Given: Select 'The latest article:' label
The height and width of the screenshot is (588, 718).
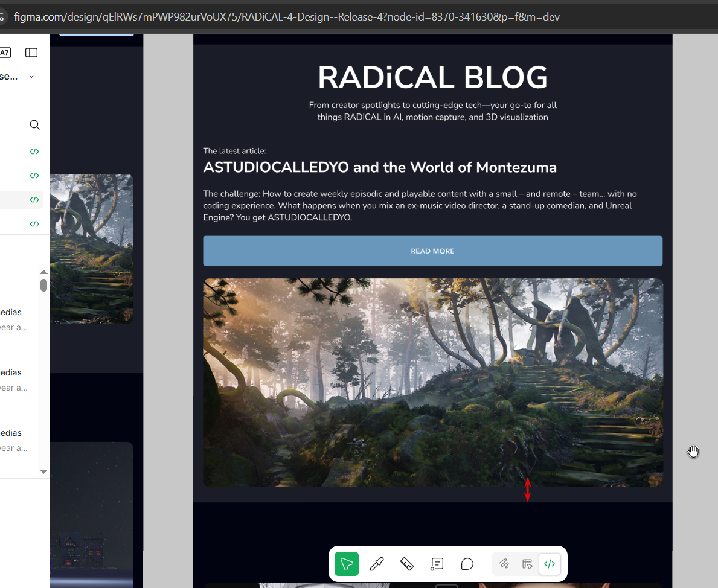Looking at the screenshot, I should [234, 151].
